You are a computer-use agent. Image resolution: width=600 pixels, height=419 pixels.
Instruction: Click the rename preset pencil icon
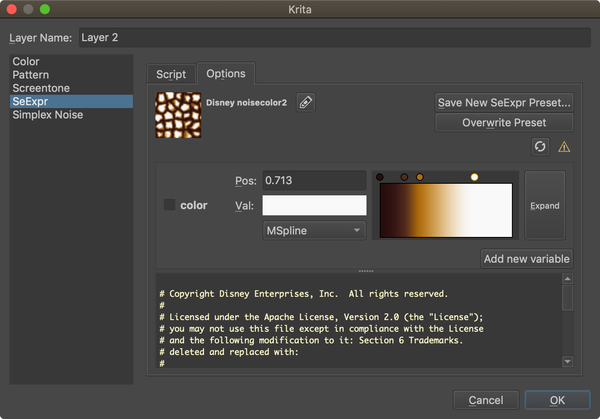[306, 102]
